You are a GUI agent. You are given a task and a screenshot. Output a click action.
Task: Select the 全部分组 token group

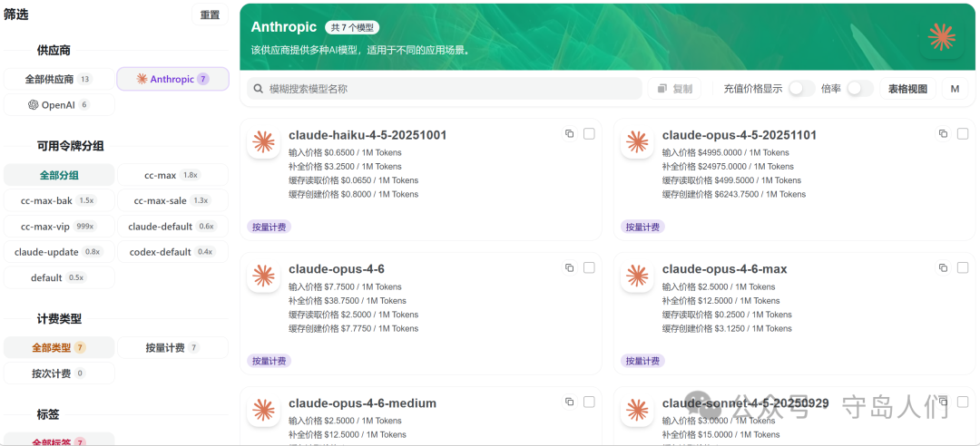pyautogui.click(x=59, y=176)
